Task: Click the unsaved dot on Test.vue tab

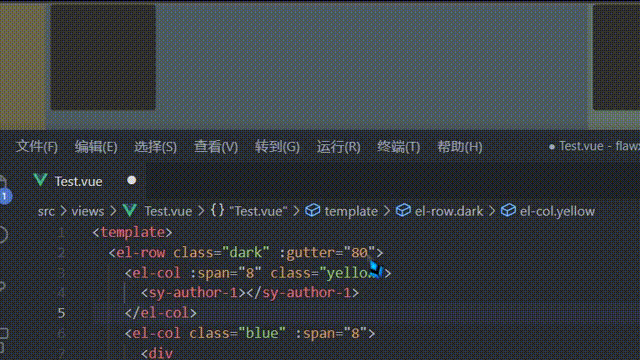Action: pos(131,180)
